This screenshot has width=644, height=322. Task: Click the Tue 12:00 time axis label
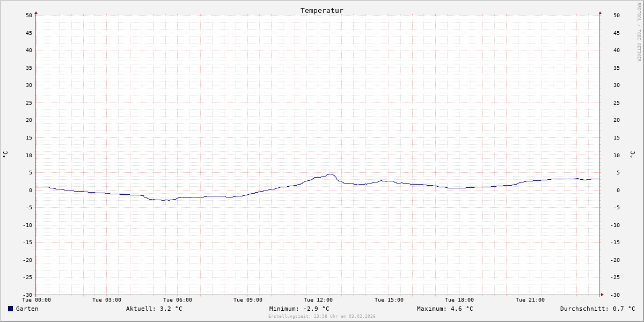pyautogui.click(x=318, y=300)
